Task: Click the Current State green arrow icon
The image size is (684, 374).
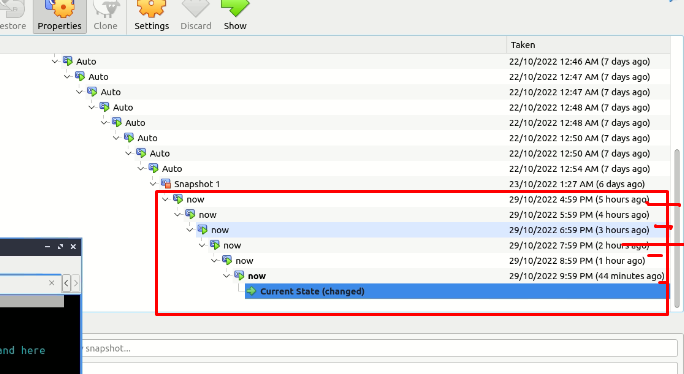Action: click(x=252, y=291)
